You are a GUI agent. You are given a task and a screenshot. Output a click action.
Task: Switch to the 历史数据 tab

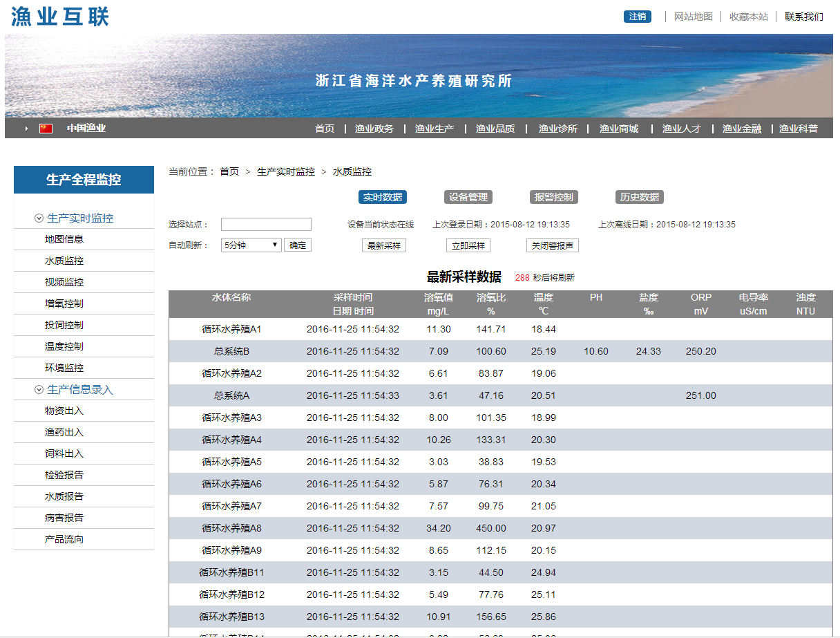[x=640, y=197]
